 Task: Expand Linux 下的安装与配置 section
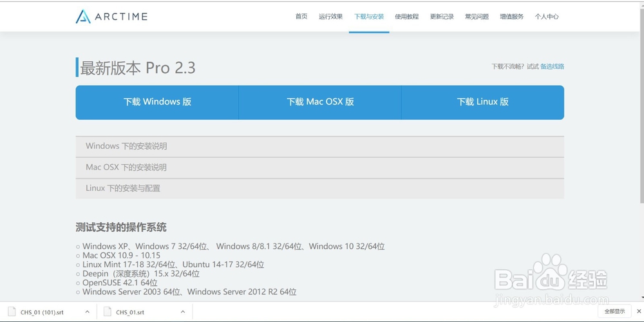[x=319, y=189]
